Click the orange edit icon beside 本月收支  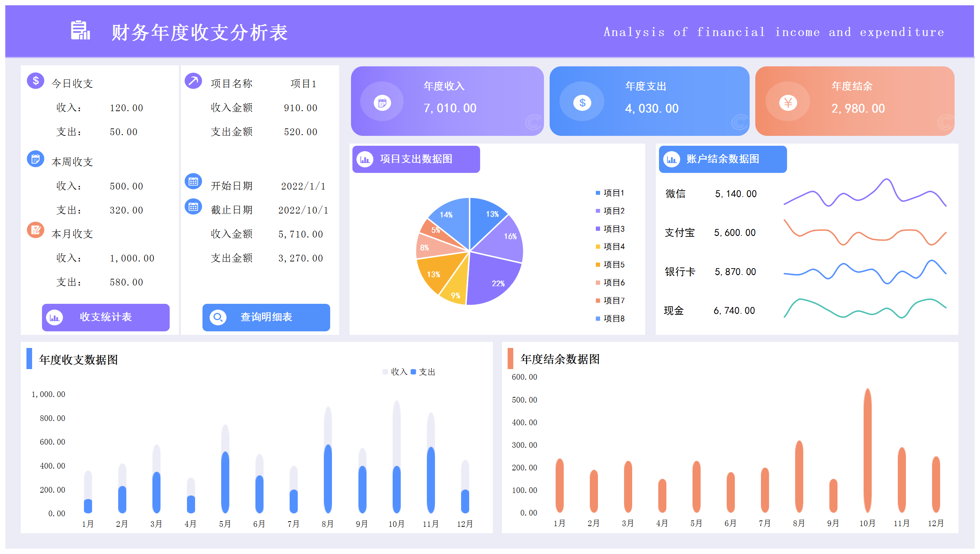tap(35, 230)
